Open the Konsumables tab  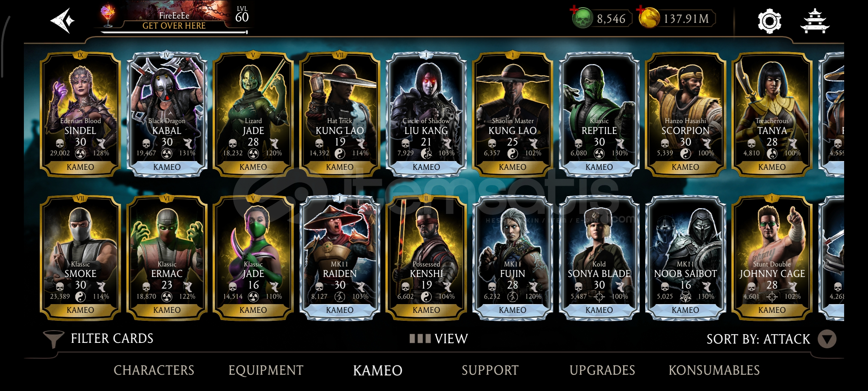coord(714,370)
